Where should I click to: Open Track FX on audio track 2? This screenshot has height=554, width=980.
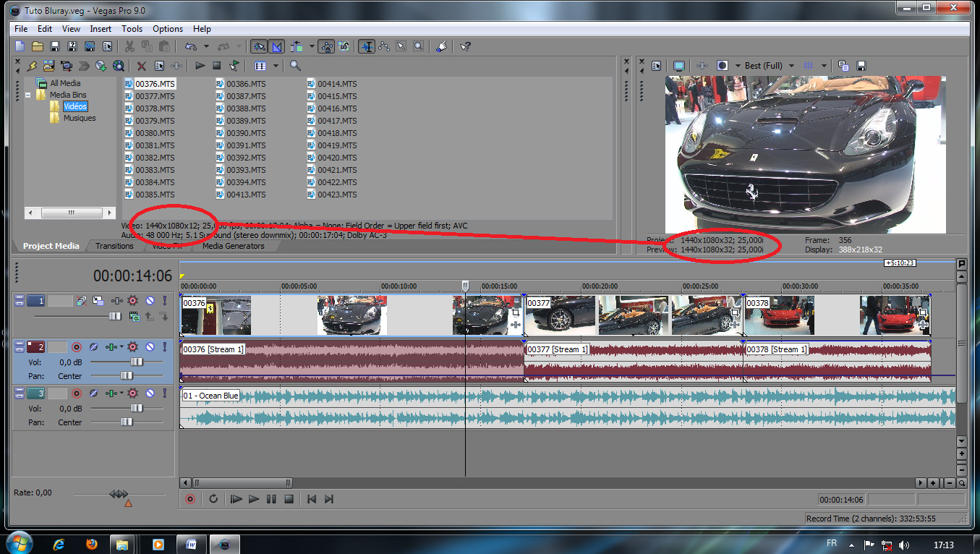pos(132,347)
